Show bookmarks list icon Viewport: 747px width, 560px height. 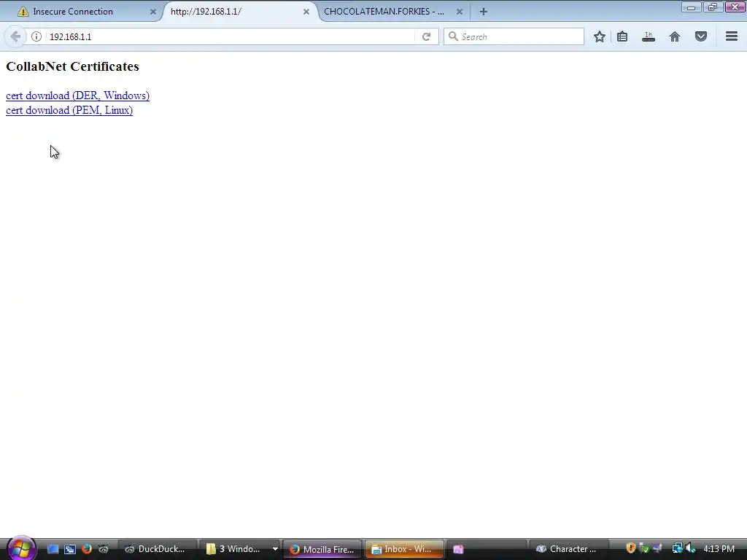(622, 36)
